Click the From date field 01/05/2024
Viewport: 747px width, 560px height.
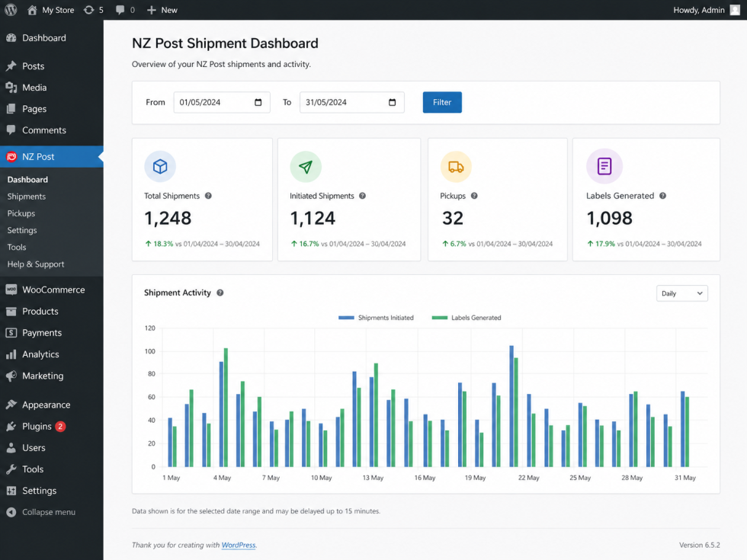[x=222, y=102]
